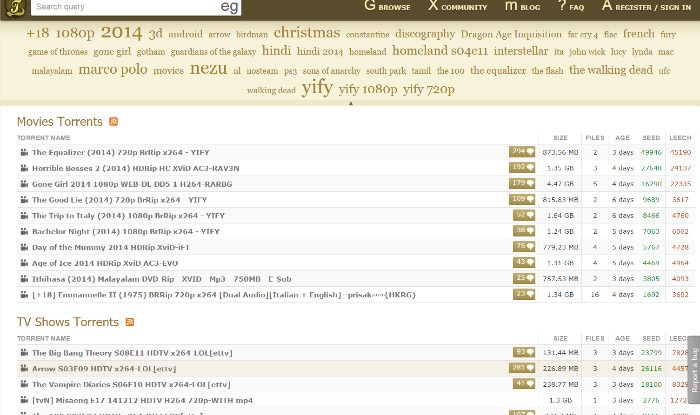Open the Community menu

(458, 6)
